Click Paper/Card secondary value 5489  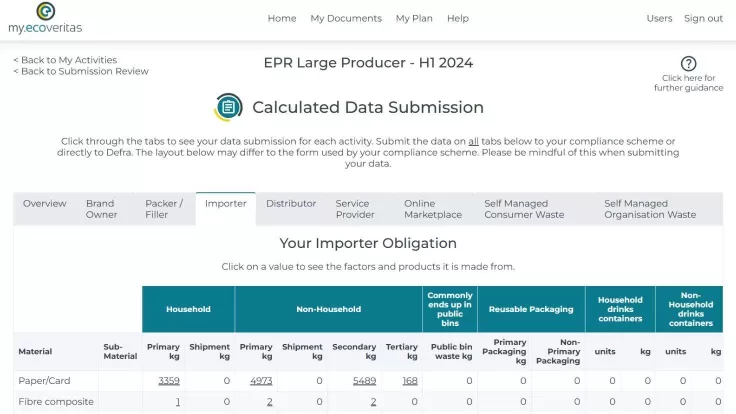(365, 381)
